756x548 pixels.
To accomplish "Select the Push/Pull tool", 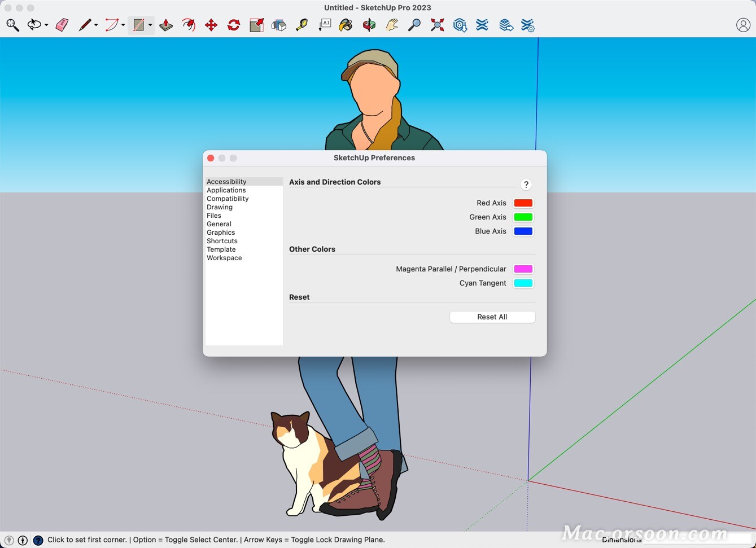I will 166,25.
